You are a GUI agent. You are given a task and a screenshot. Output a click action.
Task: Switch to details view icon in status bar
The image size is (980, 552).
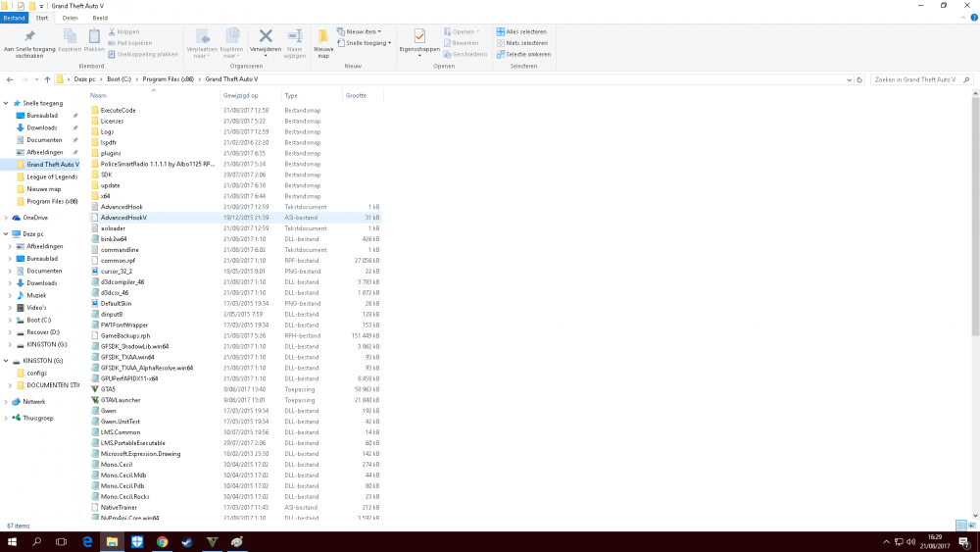(961, 526)
